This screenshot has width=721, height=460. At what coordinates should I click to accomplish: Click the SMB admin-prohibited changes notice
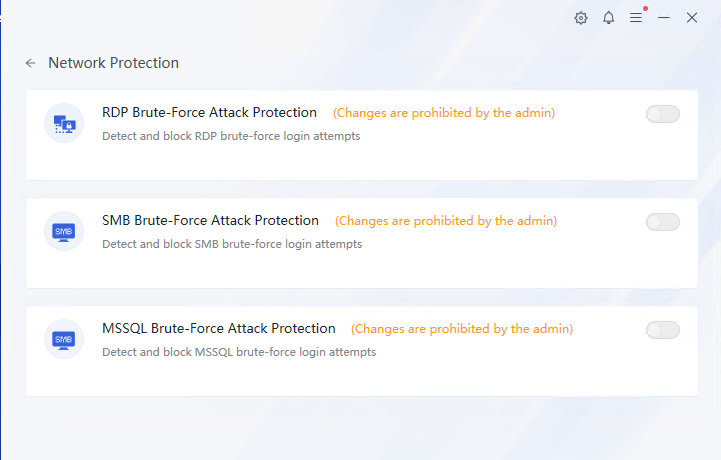pos(446,221)
